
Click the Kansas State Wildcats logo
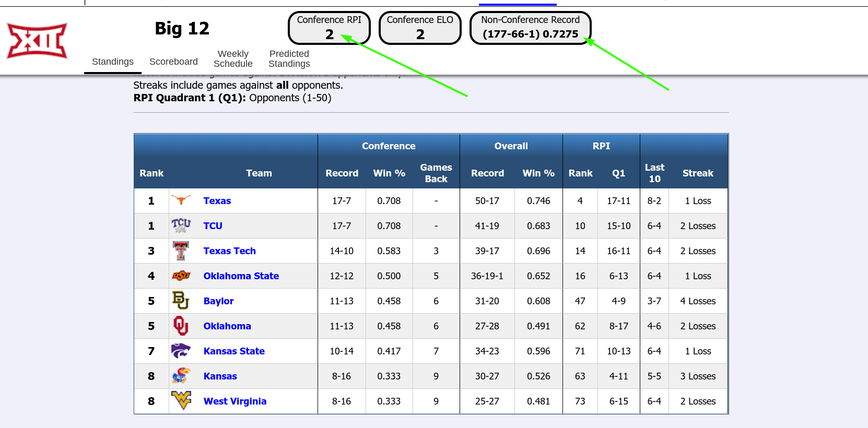coord(181,351)
